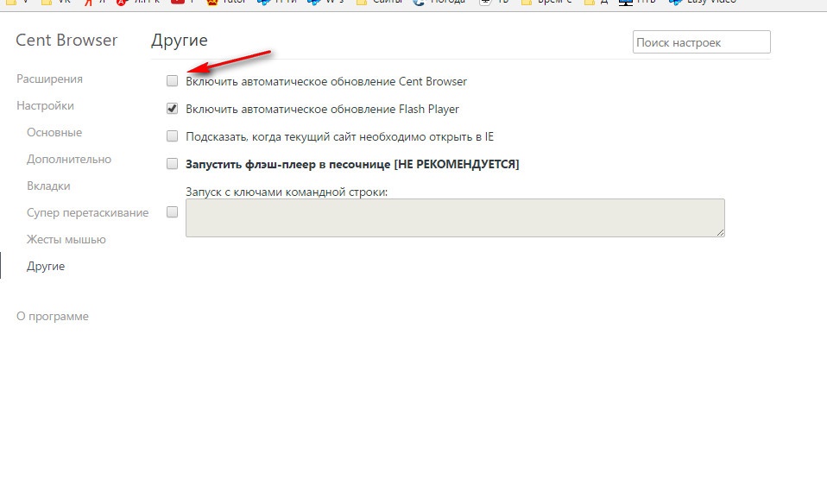Open Расширения in the sidebar
The image size is (827, 504).
pos(49,79)
